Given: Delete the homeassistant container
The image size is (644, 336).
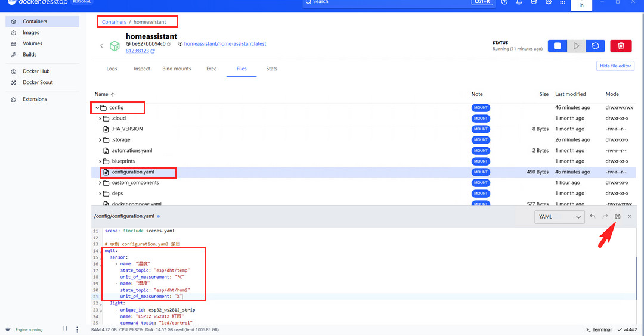Looking at the screenshot, I should coord(621,46).
